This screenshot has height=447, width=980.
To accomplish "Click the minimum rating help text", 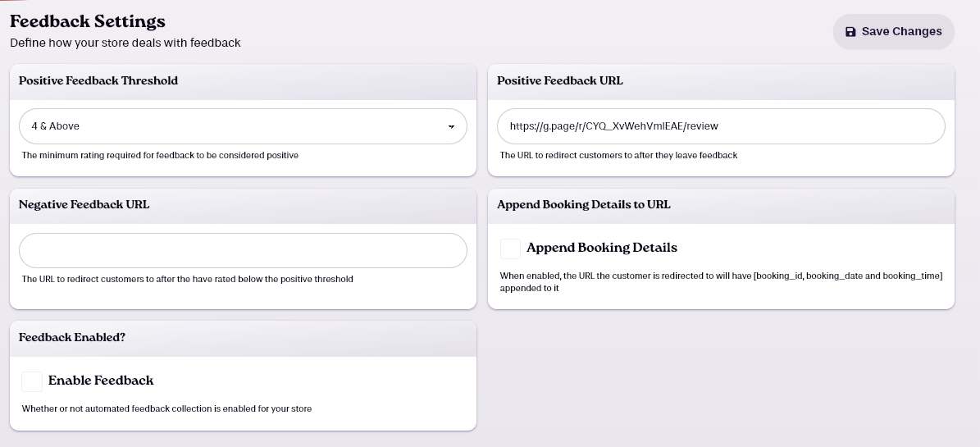I will click(160, 155).
